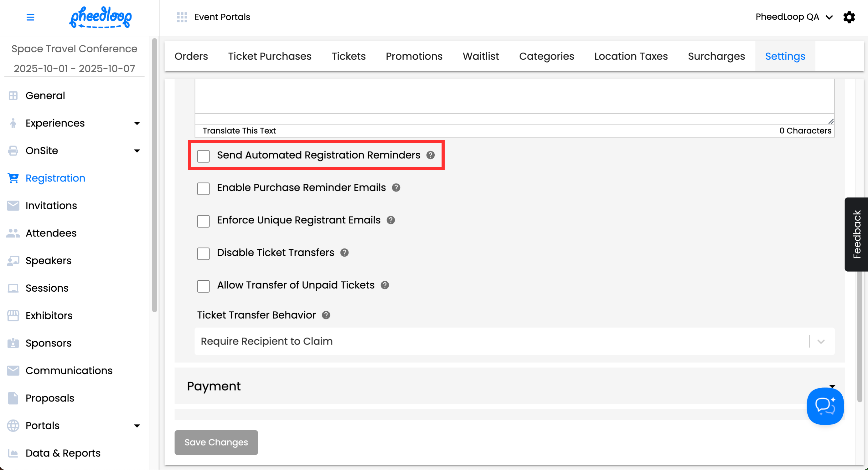Click the sidebar vertical scrollbar
868x470 pixels.
pos(154,175)
